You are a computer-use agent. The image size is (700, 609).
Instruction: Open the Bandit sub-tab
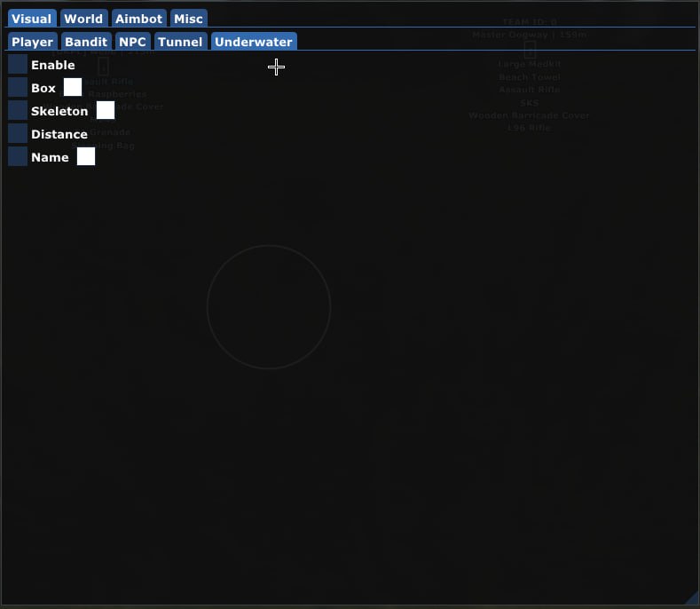tap(86, 42)
